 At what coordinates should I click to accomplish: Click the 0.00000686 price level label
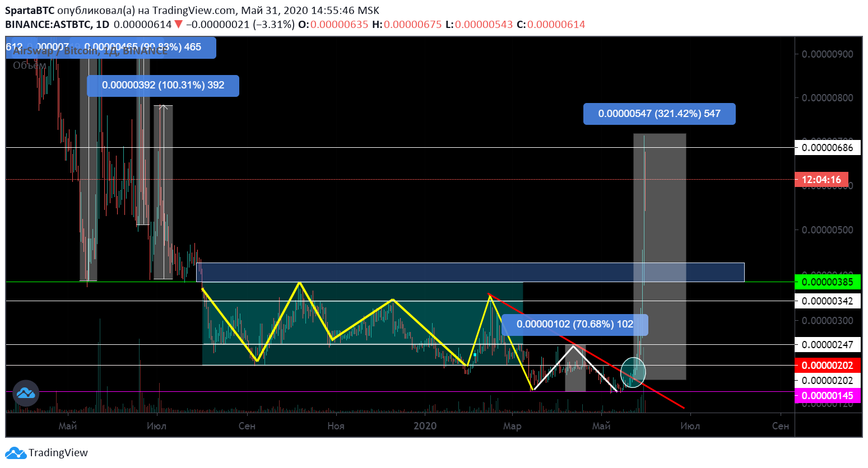point(827,148)
